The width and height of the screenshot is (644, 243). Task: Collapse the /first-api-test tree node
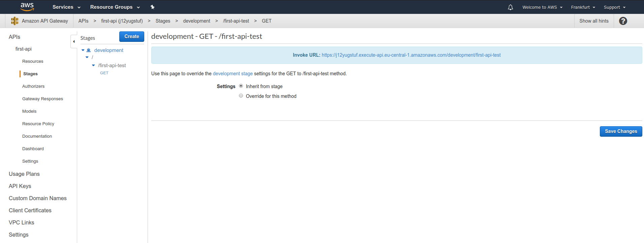93,65
